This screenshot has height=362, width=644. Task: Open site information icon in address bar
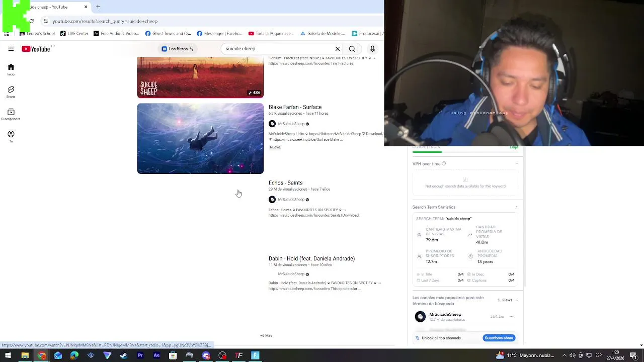click(x=45, y=21)
